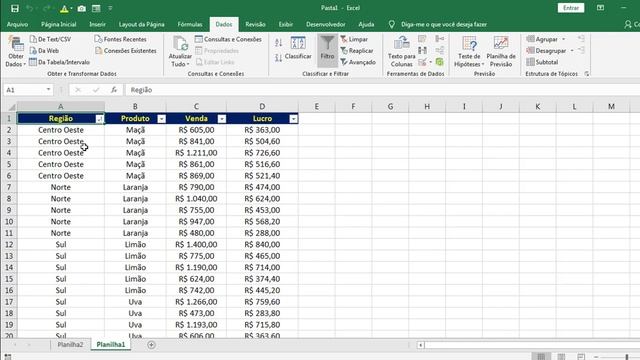Expand the Name Box dropdown
This screenshot has width=640, height=360.
(x=49, y=90)
